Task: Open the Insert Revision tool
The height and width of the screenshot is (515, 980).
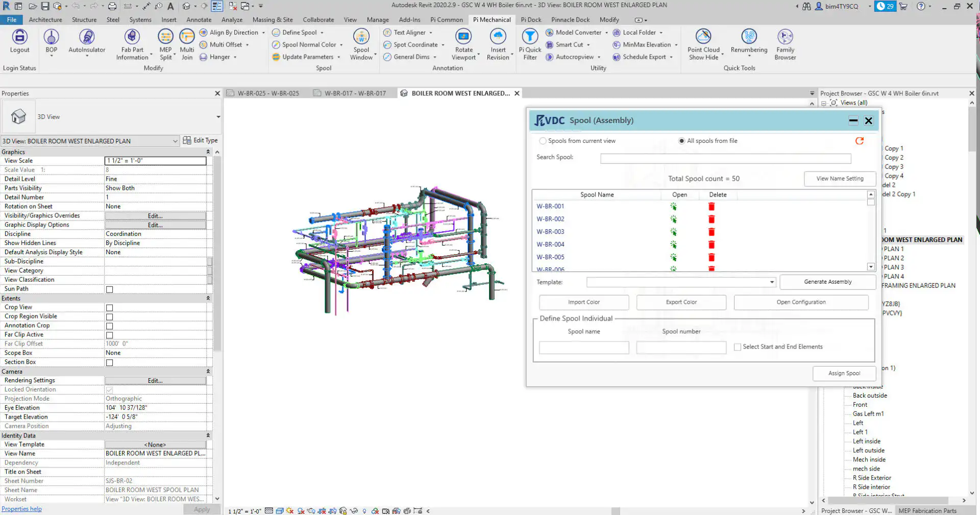Action: tap(498, 44)
